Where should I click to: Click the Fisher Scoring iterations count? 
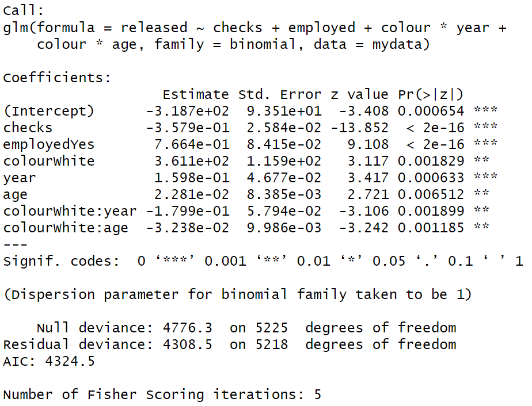(318, 394)
